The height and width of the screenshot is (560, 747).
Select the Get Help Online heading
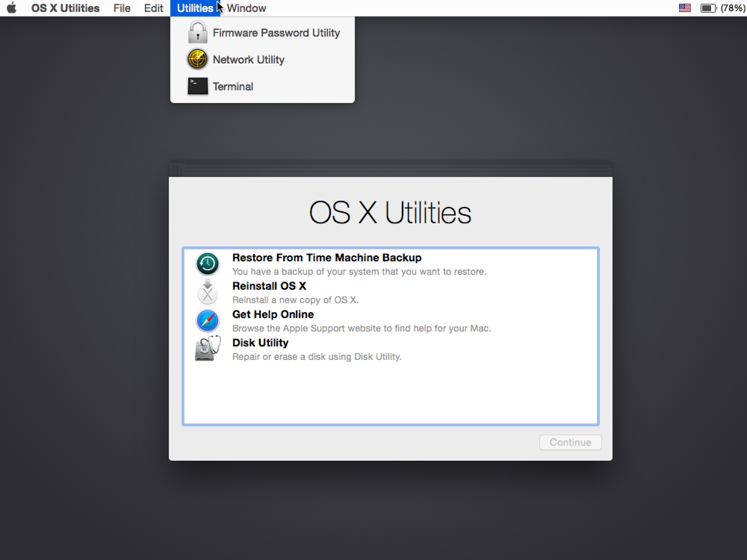point(273,314)
